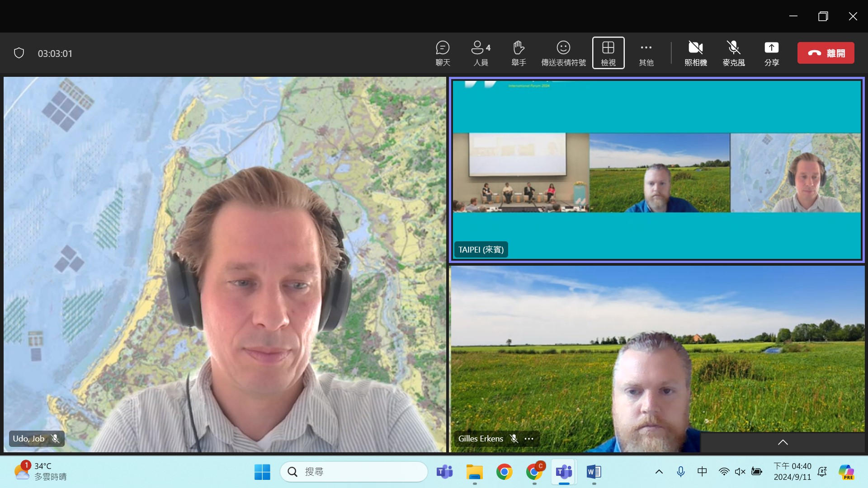Expand more actions menu (其他)
Image resolution: width=868 pixels, height=488 pixels.
646,53
